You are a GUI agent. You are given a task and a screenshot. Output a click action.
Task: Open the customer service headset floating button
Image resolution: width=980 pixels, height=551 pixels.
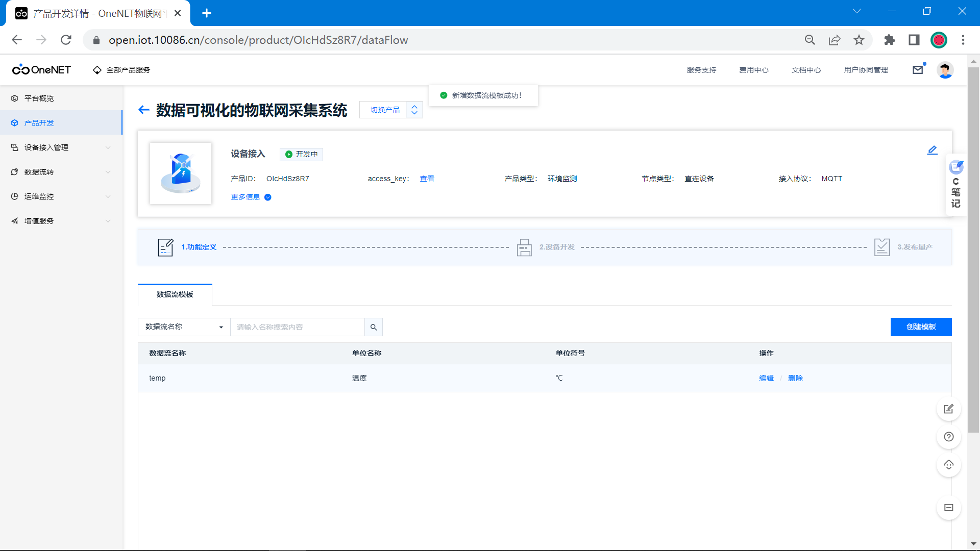point(948,465)
